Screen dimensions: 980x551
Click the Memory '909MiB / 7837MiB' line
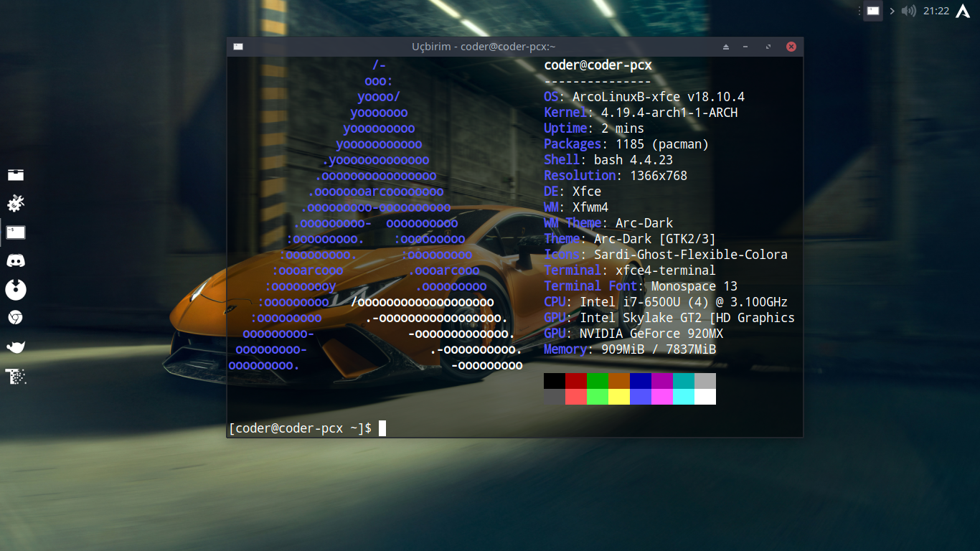click(630, 349)
